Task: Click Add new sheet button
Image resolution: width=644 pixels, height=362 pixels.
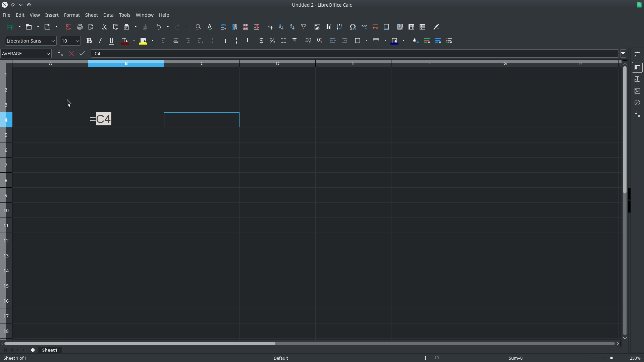Action: point(33,350)
